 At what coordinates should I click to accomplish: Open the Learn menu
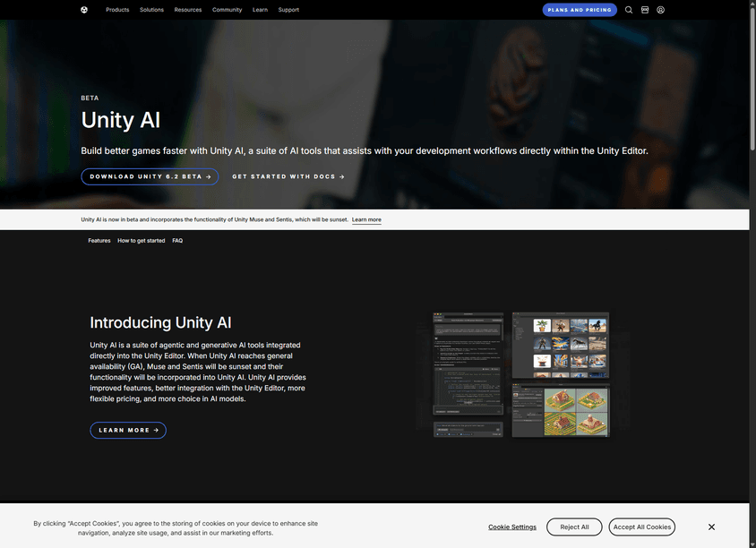(x=260, y=10)
